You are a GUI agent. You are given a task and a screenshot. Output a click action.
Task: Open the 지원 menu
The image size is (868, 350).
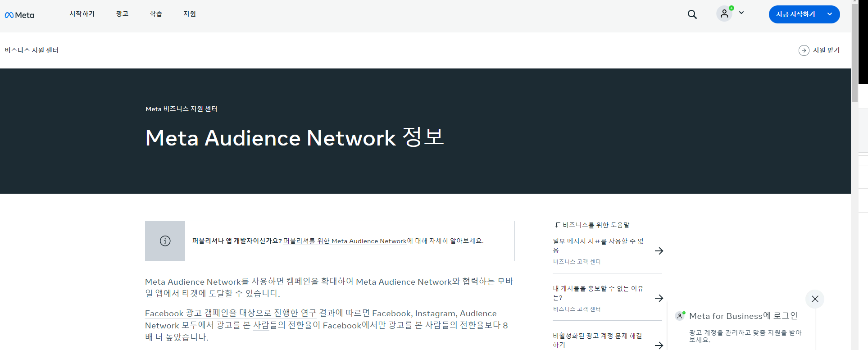click(190, 14)
